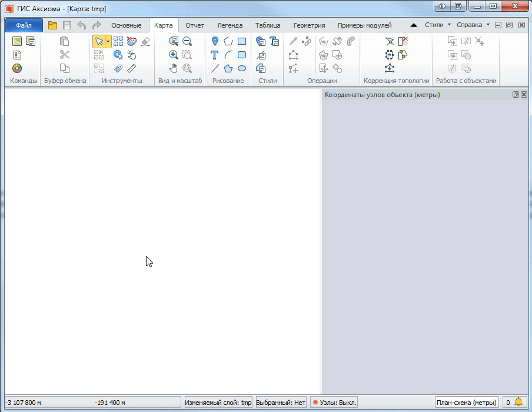Click the План-схема (метры) status button
This screenshot has height=412, width=532.
click(466, 403)
